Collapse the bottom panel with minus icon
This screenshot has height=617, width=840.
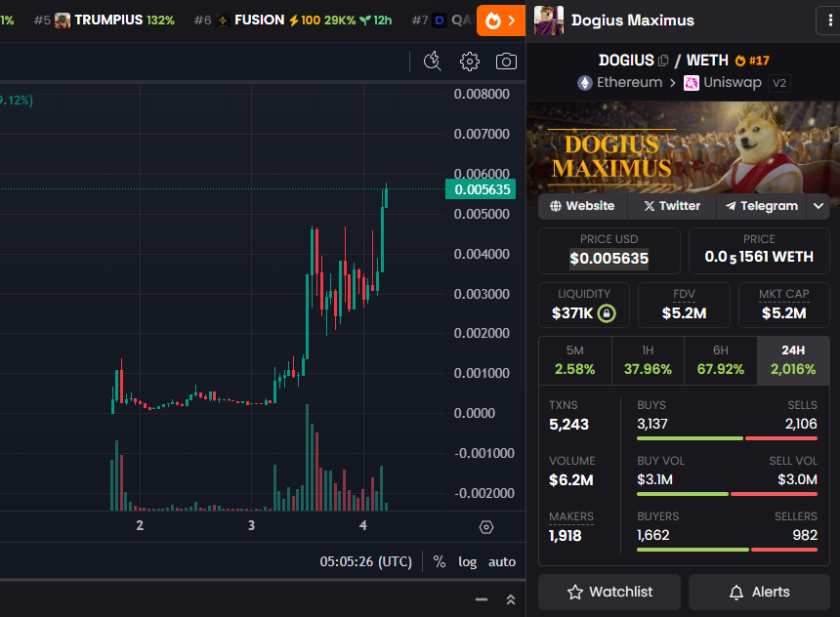point(482,599)
